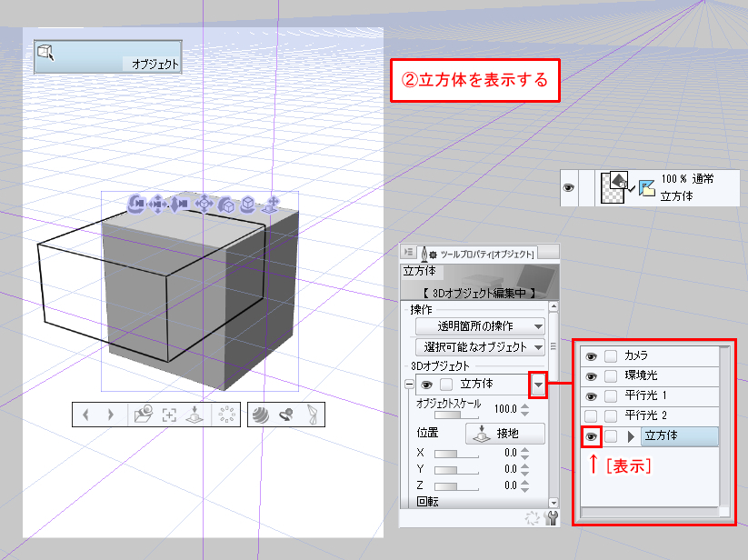Image resolution: width=748 pixels, height=560 pixels.
Task: Click the striped sphere launcher icon
Action: [261, 415]
